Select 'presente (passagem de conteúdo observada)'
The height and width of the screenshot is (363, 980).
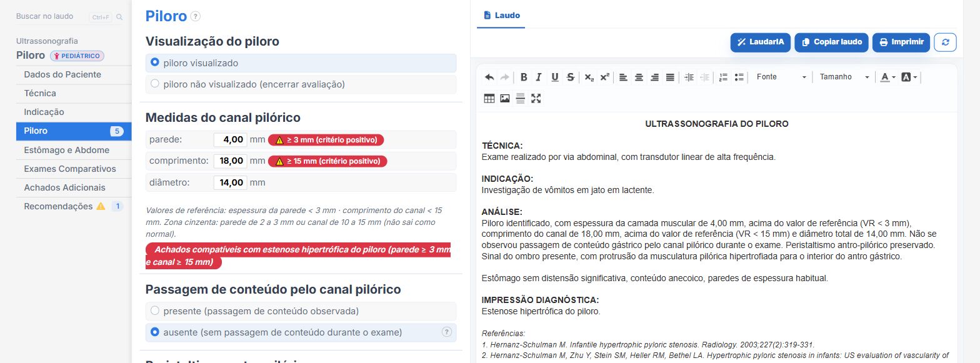point(301,311)
